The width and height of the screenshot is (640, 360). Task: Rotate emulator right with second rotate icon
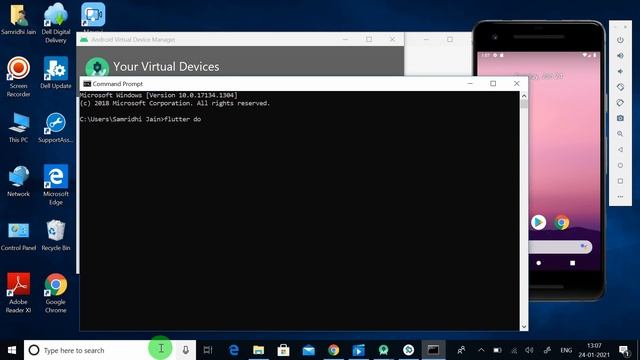pyautogui.click(x=620, y=102)
